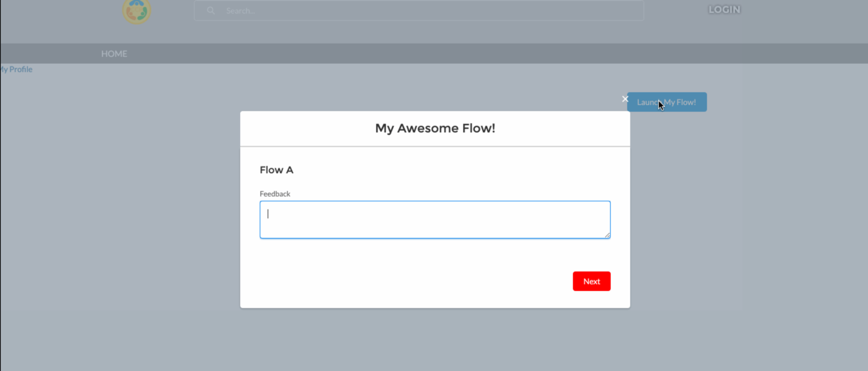Click the Feedback field label
This screenshot has width=868, height=371.
[x=275, y=193]
